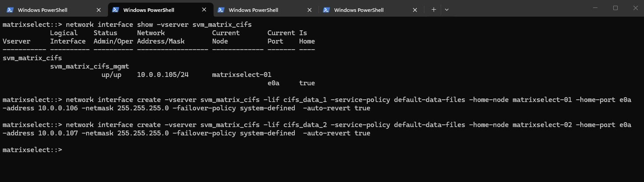Click the PowerShell icon on the third tab
644x182 pixels.
[221, 10]
